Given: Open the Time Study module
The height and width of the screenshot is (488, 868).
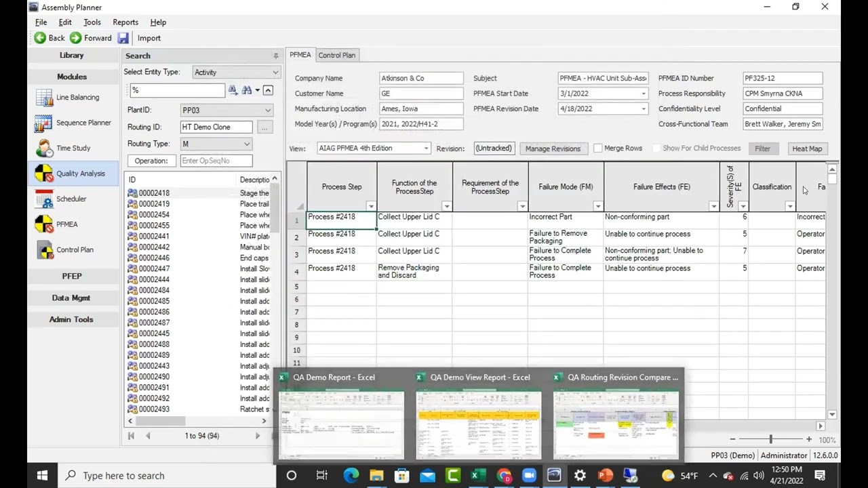Looking at the screenshot, I should click(64, 148).
